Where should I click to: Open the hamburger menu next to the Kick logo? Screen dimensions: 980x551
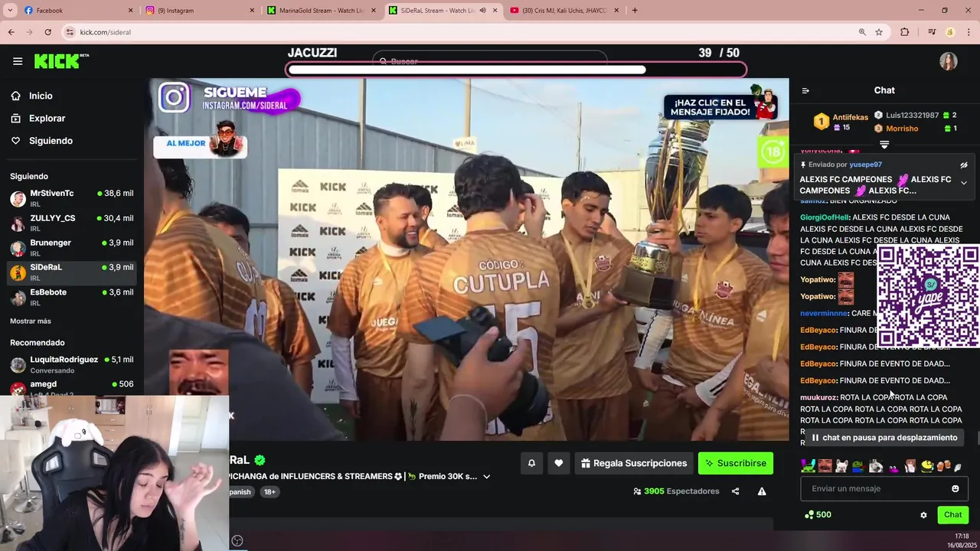point(18,61)
